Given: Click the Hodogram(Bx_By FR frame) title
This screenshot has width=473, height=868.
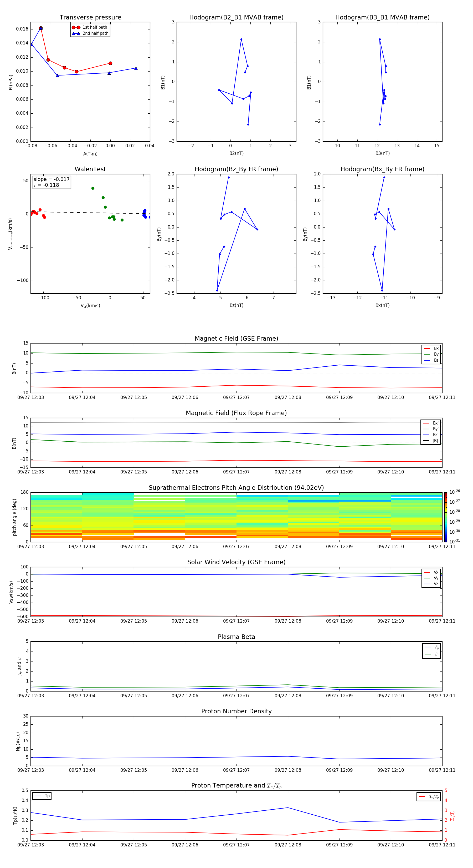Looking at the screenshot, I should 382,169.
